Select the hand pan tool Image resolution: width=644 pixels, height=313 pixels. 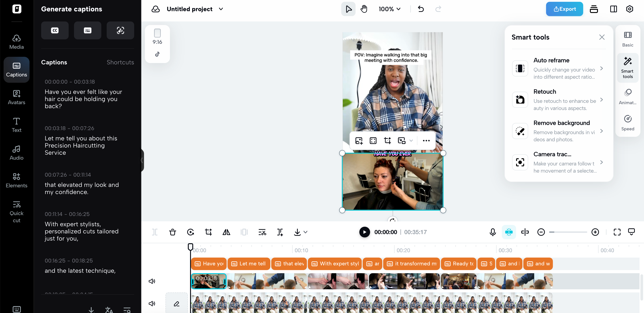(x=364, y=9)
